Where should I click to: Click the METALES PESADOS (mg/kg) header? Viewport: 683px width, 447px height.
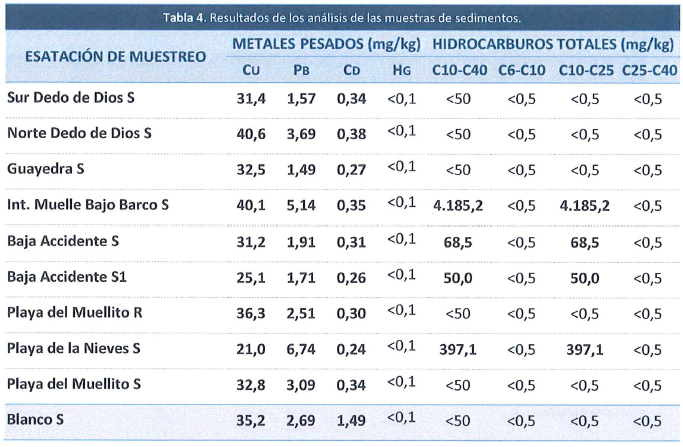coord(326,44)
